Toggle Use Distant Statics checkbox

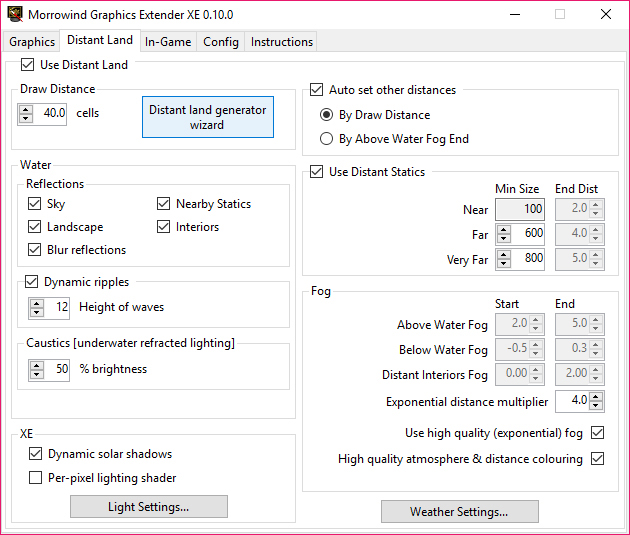point(316,172)
